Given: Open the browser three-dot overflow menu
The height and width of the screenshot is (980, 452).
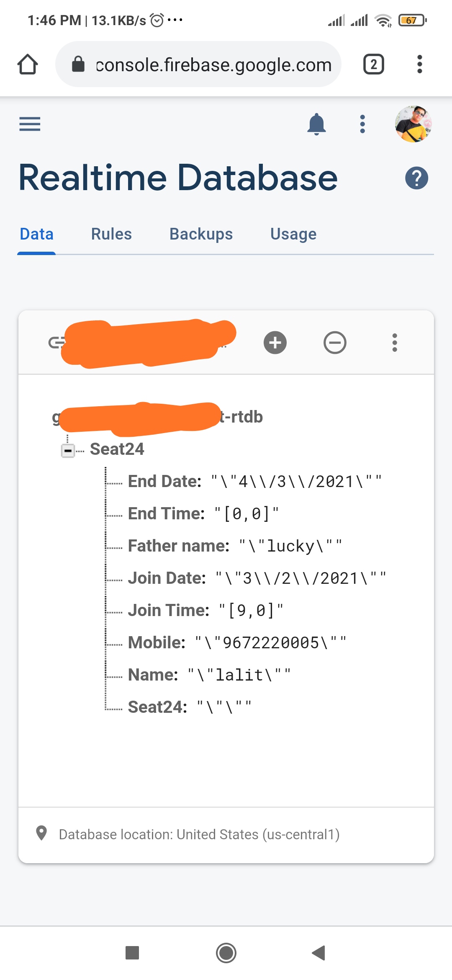Looking at the screenshot, I should [419, 64].
